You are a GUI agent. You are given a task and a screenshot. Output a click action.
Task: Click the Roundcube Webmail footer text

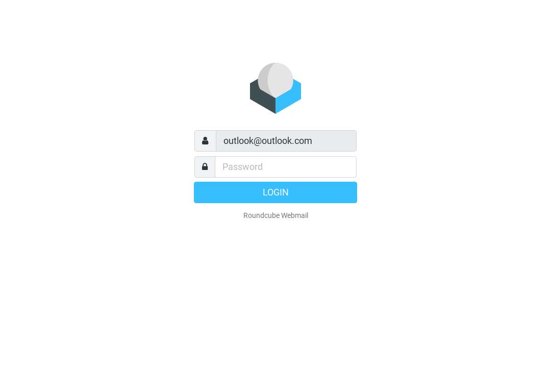275,215
